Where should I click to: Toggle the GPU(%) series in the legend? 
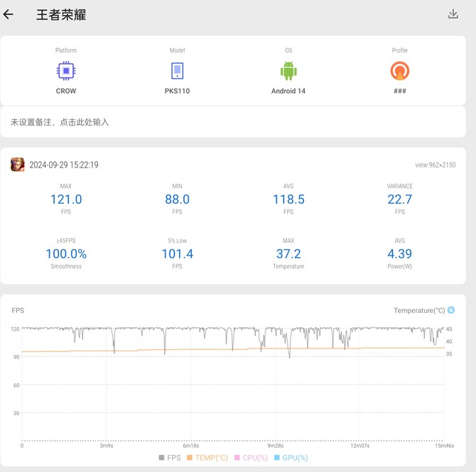[291, 457]
